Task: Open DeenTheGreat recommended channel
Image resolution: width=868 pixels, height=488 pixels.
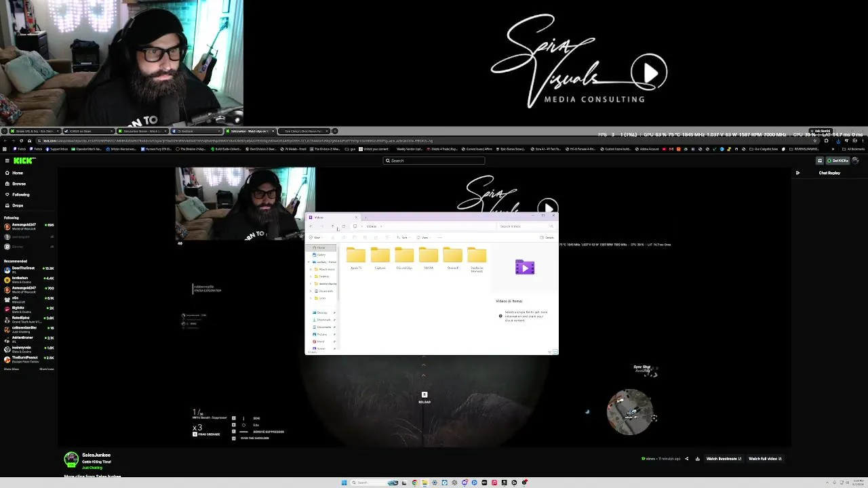Action: tap(28, 269)
